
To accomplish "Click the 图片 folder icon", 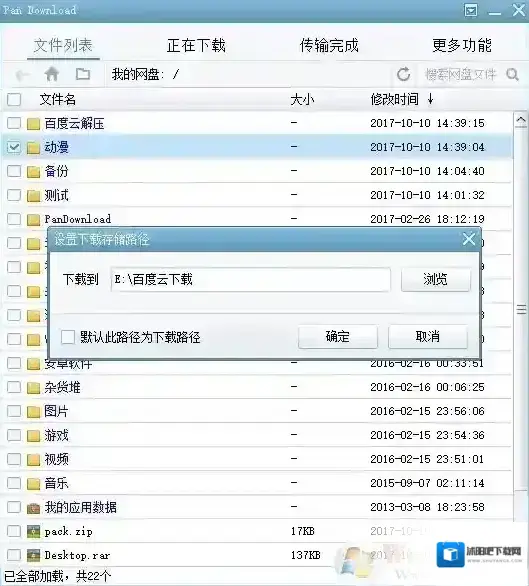I will tap(33, 411).
